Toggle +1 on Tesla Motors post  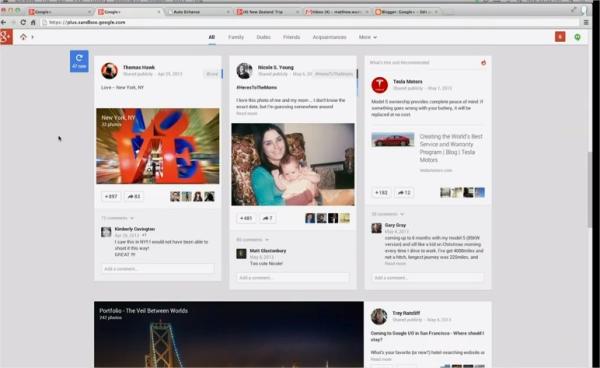[381, 192]
